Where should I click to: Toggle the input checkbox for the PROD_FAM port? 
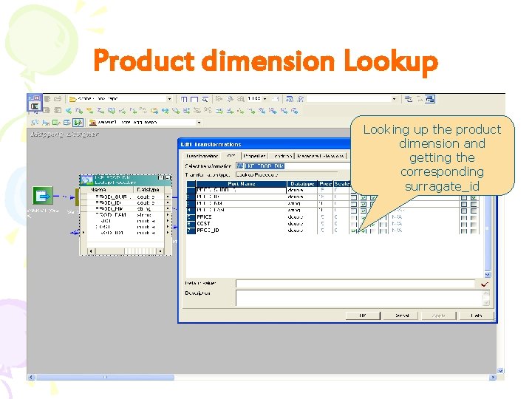pos(353,211)
